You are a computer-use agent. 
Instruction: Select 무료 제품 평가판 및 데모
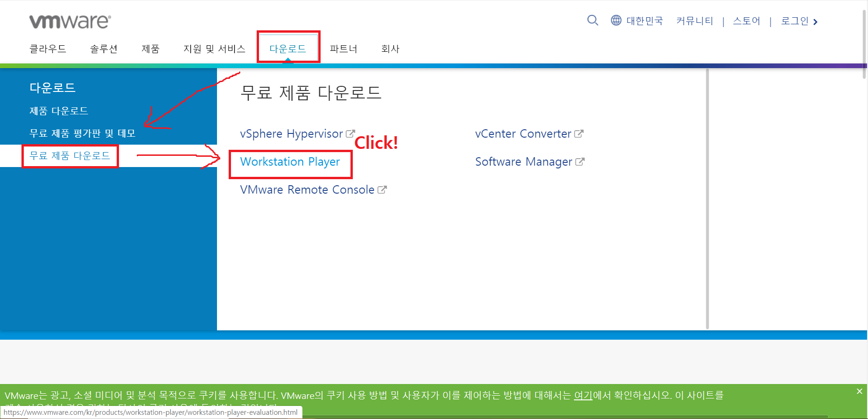coord(83,133)
